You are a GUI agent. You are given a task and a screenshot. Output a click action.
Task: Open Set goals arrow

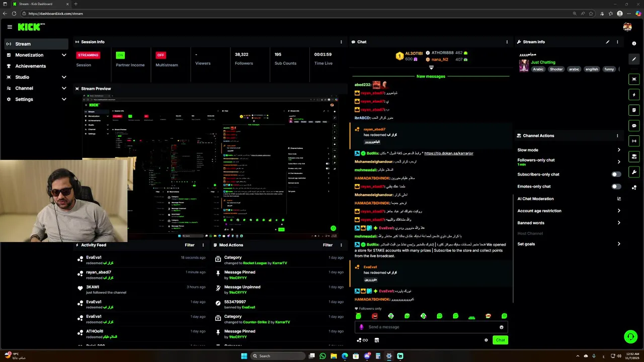(x=619, y=244)
